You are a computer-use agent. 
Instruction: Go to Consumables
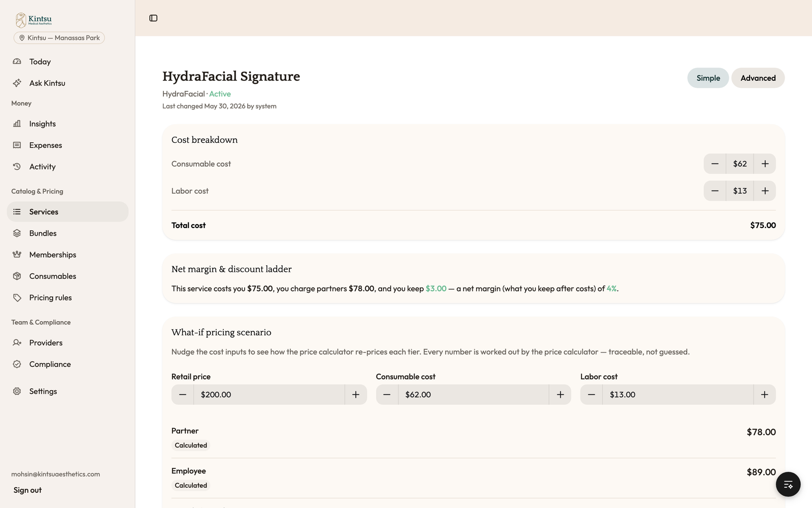click(67, 276)
